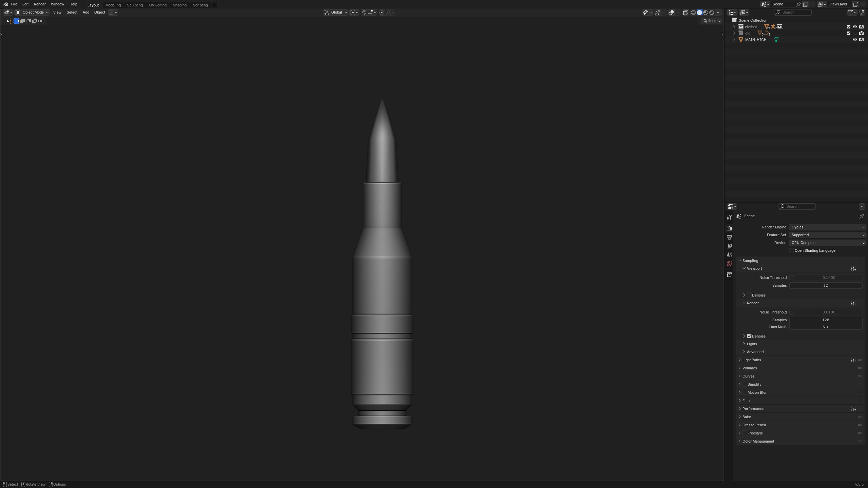Adjust the Render Samples slider field
This screenshot has height=488, width=868.
point(825,320)
